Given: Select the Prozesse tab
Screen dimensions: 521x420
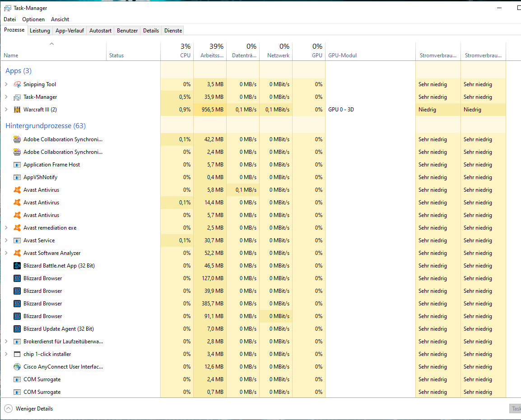Looking at the screenshot, I should coord(14,30).
